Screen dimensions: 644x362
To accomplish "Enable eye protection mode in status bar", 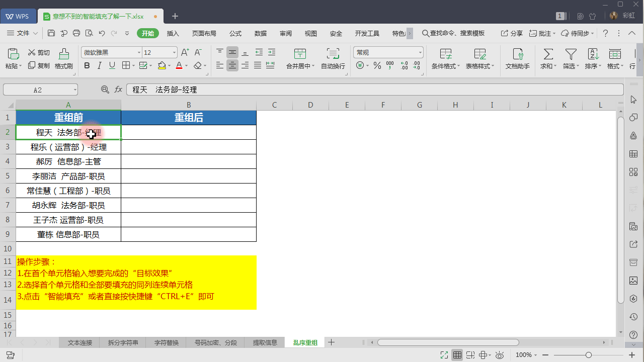I will pos(500,355).
